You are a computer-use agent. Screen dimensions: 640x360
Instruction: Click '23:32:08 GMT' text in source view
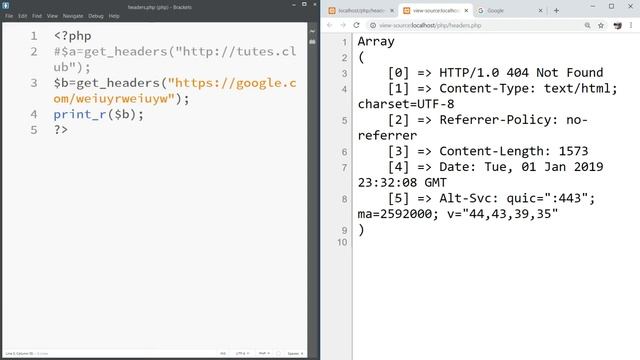click(x=402, y=182)
